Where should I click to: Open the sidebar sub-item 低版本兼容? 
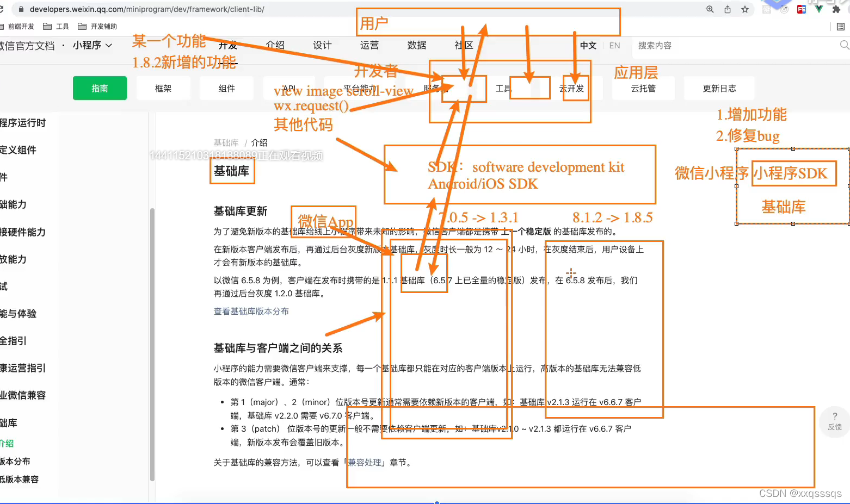pyautogui.click(x=20, y=480)
